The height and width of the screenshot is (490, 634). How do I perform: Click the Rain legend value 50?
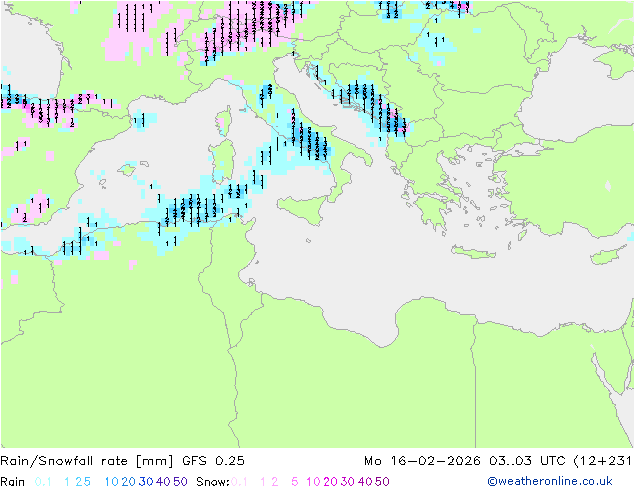click(180, 482)
